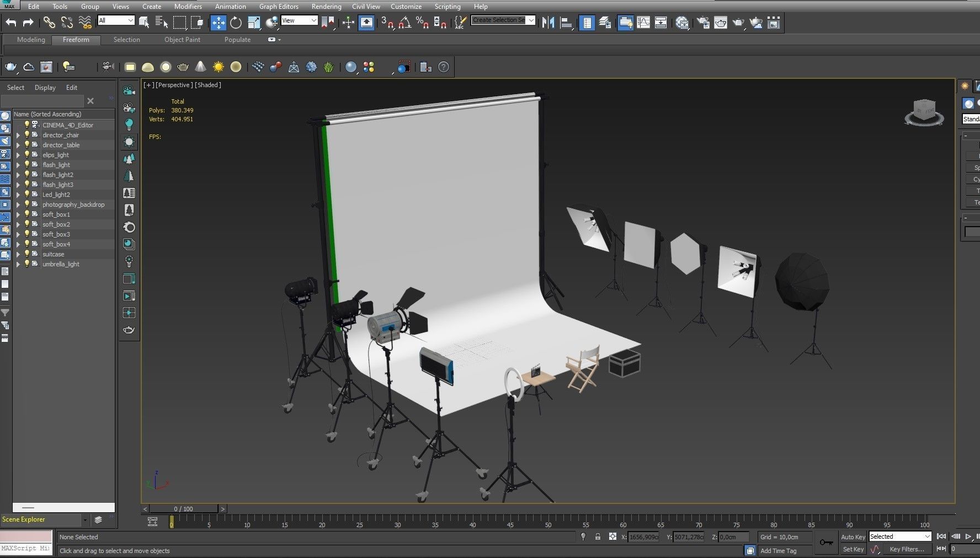Hide the director_chair object via its bulb
980x558 pixels.
coord(26,135)
